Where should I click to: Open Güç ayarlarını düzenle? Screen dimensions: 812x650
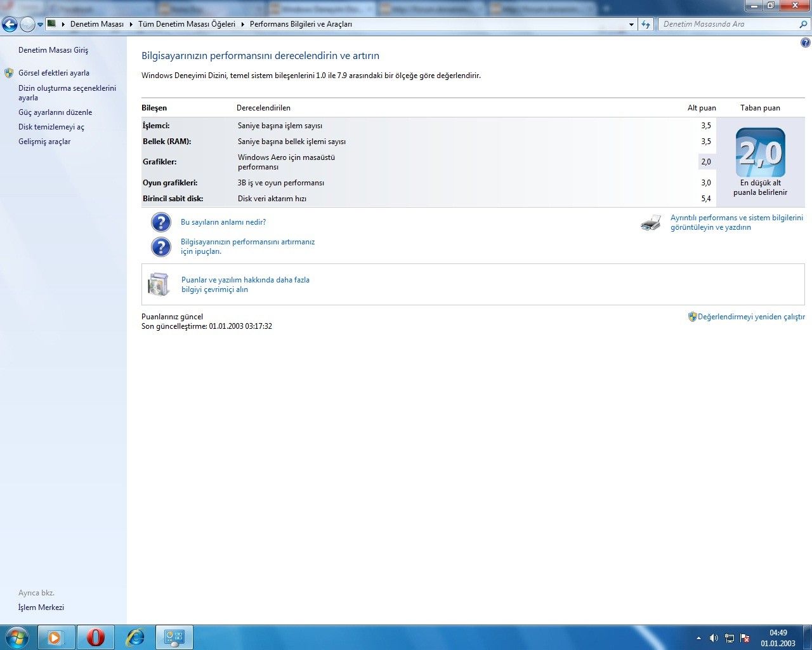pos(55,112)
